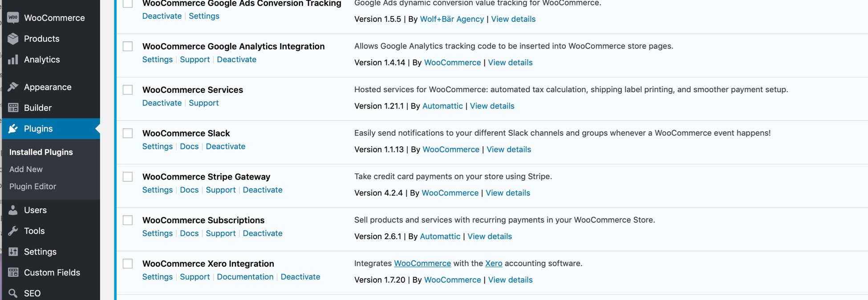868x300 pixels.
Task: Click the Custom Fields icon
Action: point(13,272)
